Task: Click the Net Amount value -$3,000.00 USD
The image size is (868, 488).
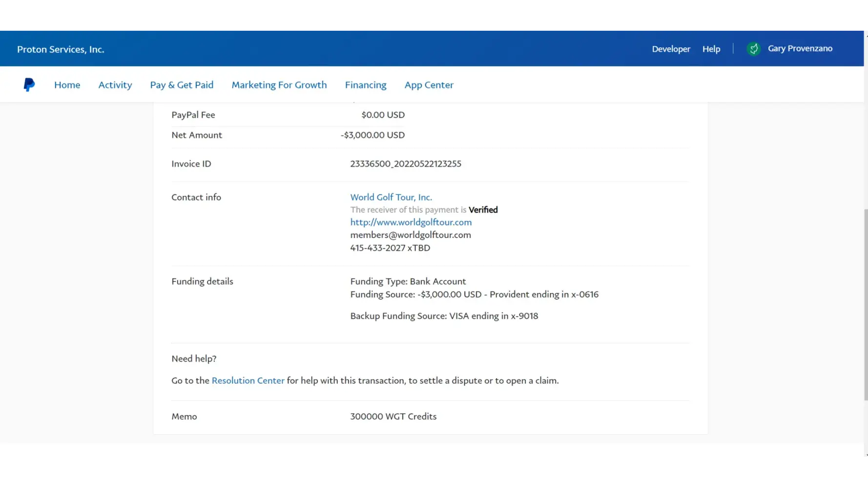Action: click(372, 135)
